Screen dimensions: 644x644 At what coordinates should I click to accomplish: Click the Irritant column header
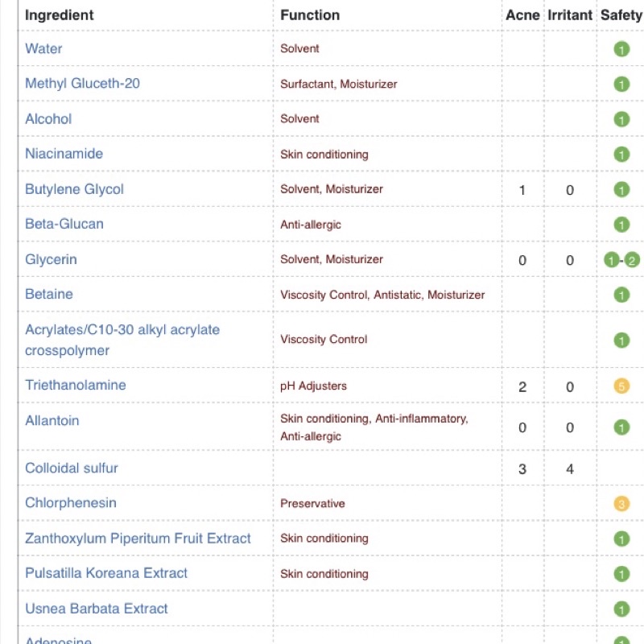click(x=570, y=15)
